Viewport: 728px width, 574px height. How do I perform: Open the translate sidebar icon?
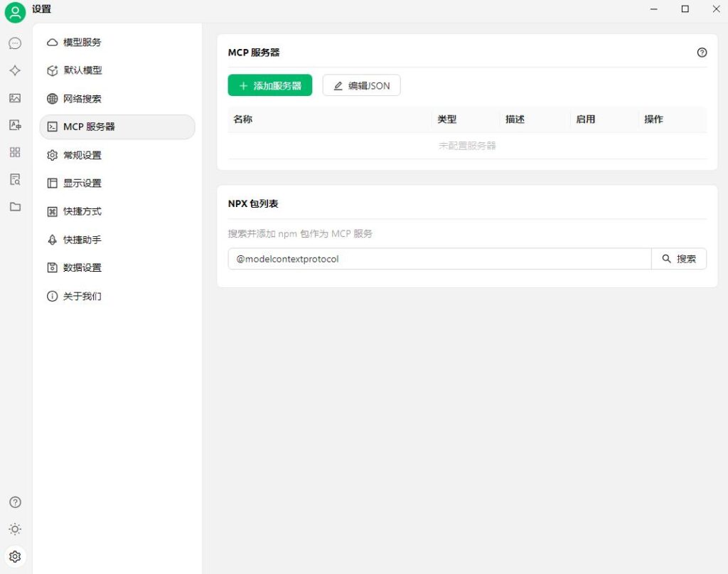point(15,125)
